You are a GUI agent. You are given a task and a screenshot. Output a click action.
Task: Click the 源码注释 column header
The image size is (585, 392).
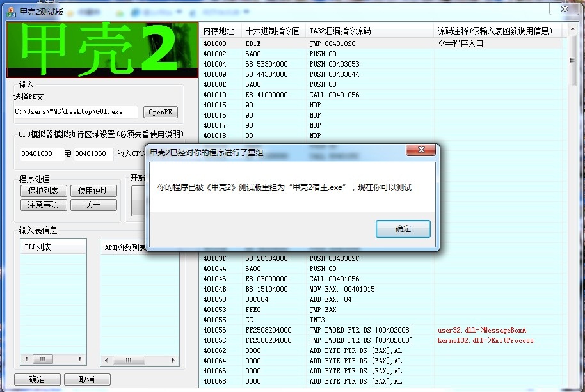coord(498,31)
